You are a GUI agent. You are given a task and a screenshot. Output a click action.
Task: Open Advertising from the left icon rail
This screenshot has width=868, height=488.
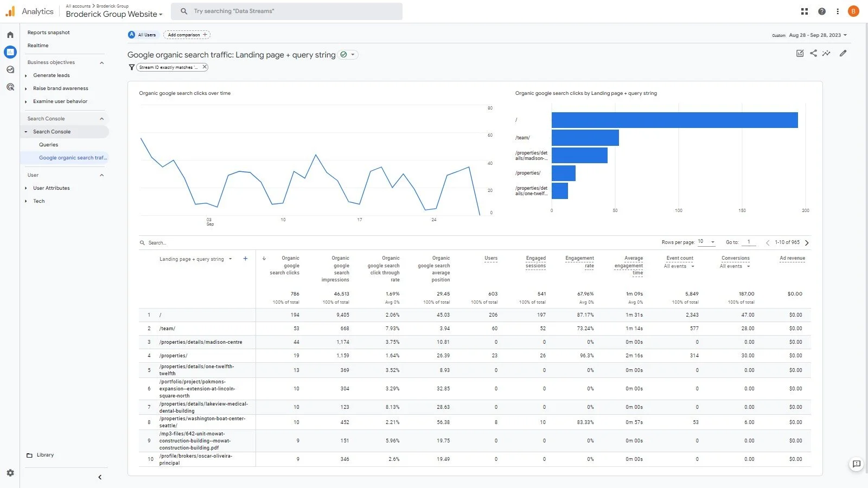click(x=10, y=87)
